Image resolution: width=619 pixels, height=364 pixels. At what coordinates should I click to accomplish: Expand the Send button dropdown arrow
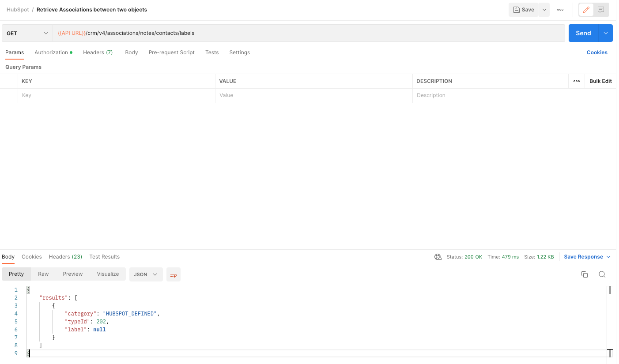pos(605,33)
